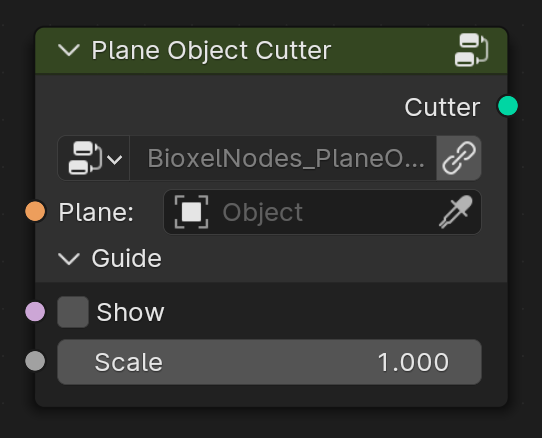The image size is (542, 438).
Task: Click the BioxelNodes_PlaneO... name field
Action: pyautogui.click(x=283, y=158)
